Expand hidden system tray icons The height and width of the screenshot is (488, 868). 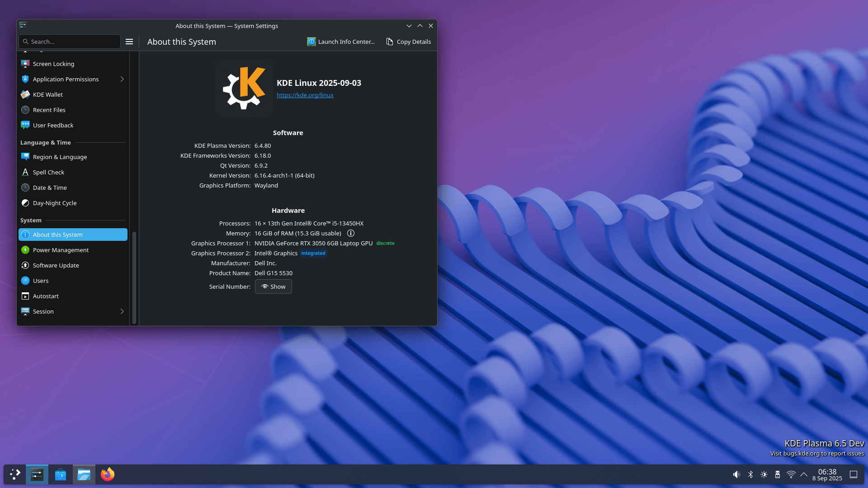click(x=804, y=474)
